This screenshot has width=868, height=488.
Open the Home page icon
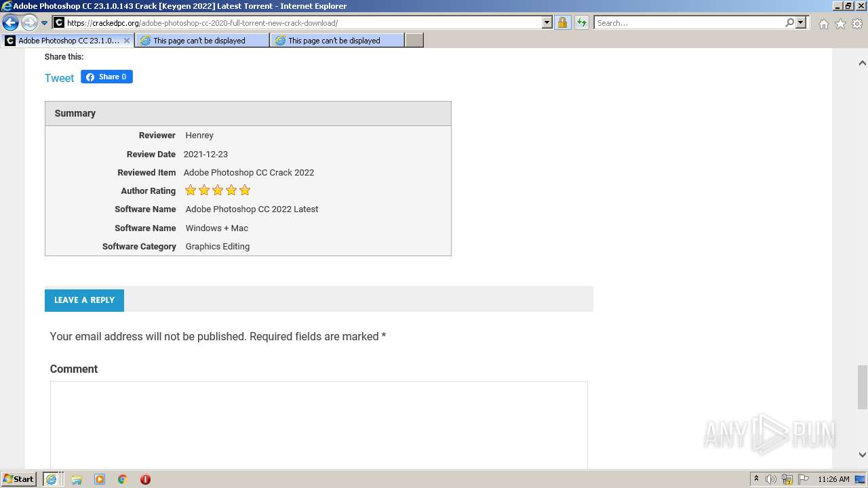click(x=823, y=24)
